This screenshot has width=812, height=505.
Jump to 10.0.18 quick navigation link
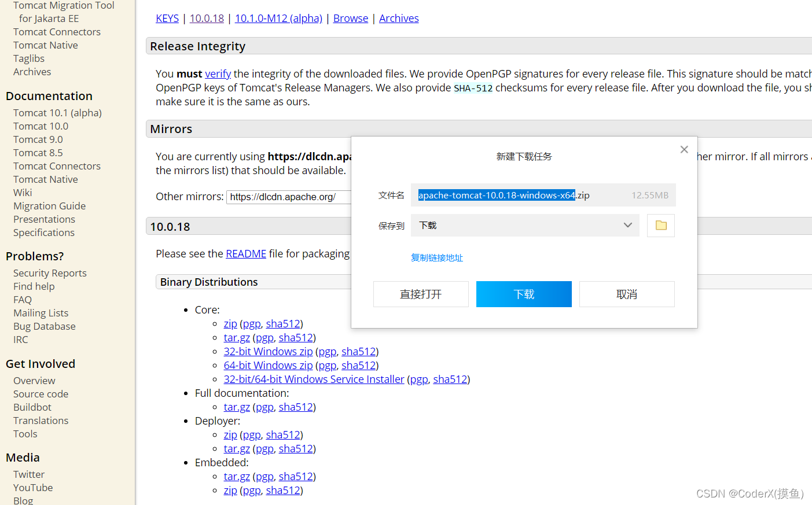207,18
